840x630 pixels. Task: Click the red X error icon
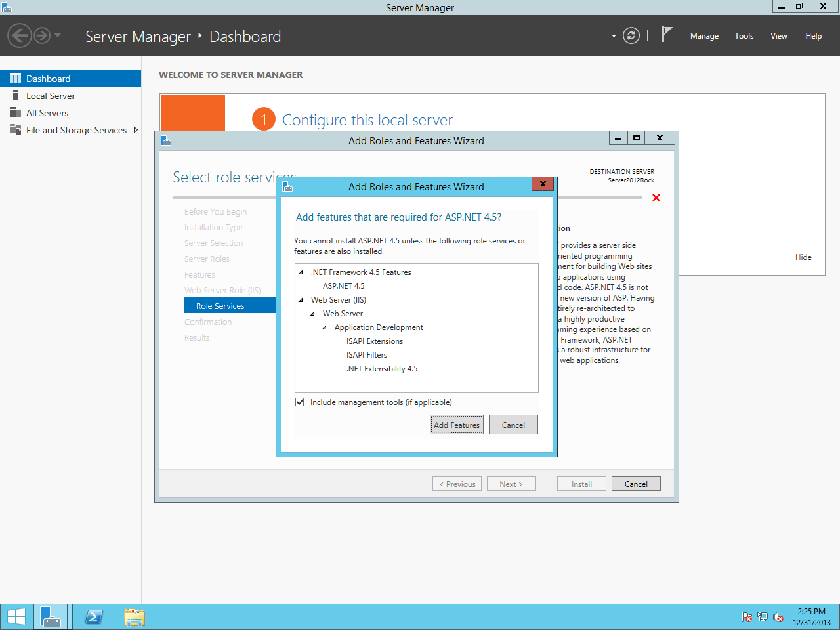pyautogui.click(x=656, y=198)
